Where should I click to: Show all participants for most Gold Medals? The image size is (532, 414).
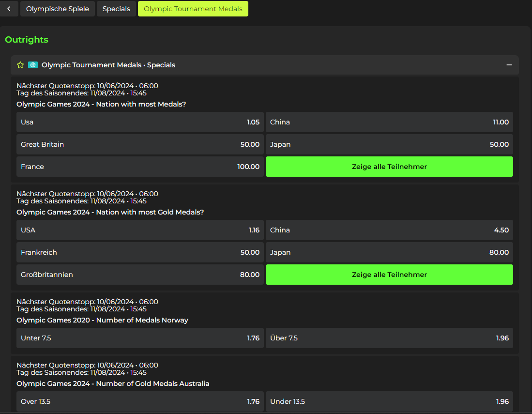click(x=389, y=275)
